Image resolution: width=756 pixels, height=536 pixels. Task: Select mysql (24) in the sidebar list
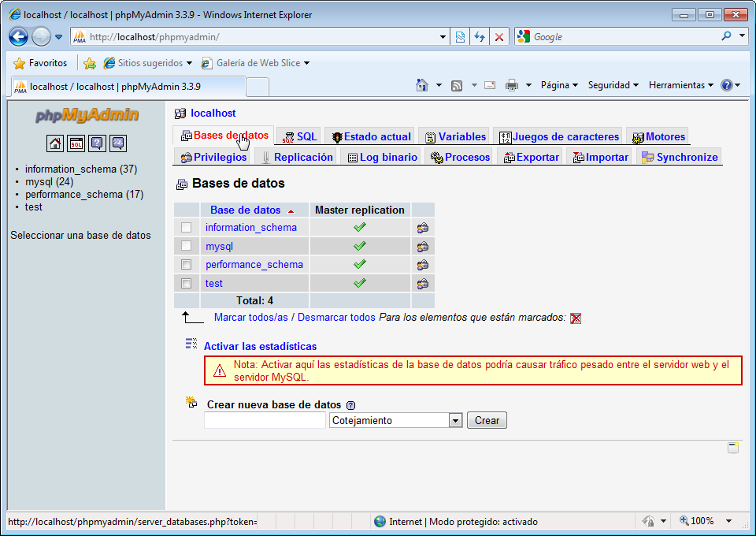(x=49, y=182)
